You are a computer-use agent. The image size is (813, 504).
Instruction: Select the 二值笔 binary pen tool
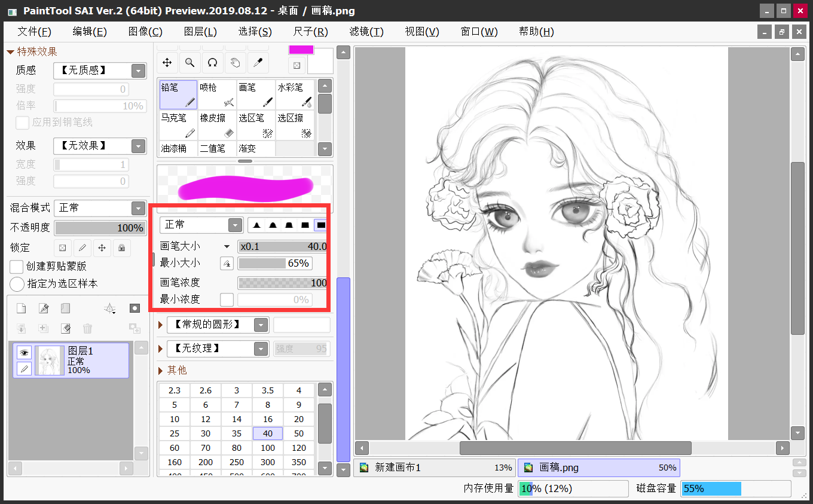(217, 148)
